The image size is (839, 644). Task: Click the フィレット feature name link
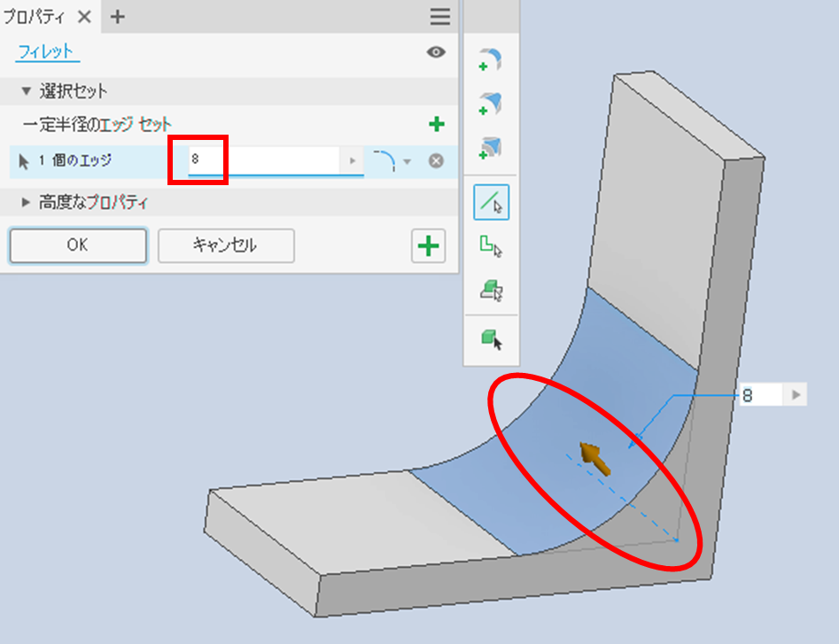pyautogui.click(x=46, y=52)
